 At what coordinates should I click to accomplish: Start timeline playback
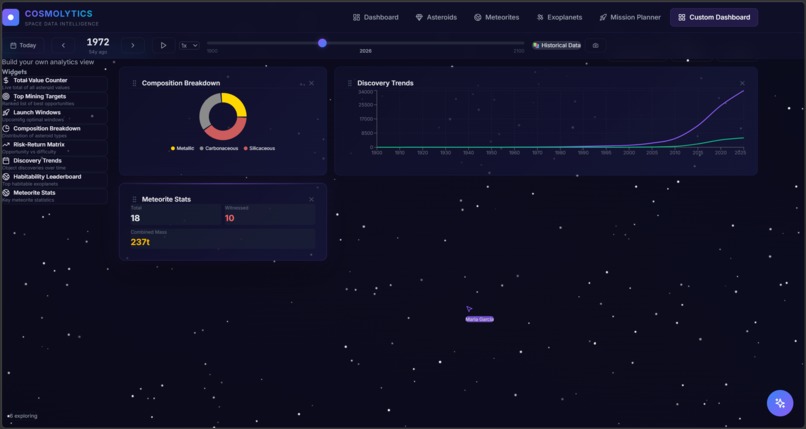tap(163, 45)
